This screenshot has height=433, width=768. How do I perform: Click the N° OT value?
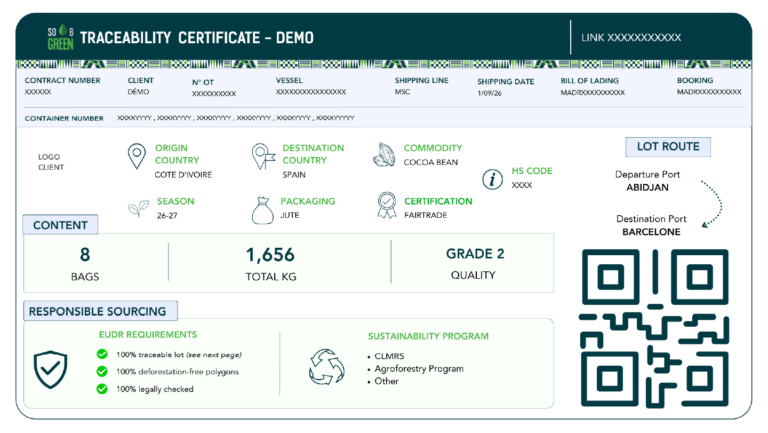tap(214, 94)
